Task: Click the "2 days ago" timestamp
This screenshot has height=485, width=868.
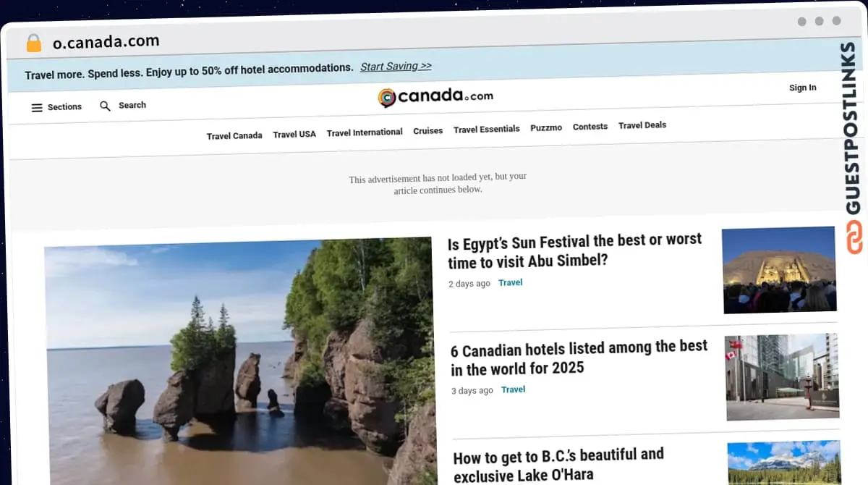Action: [469, 284]
